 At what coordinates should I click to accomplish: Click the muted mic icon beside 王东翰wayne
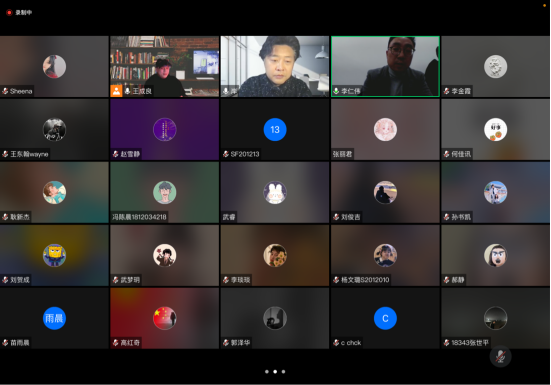point(5,154)
